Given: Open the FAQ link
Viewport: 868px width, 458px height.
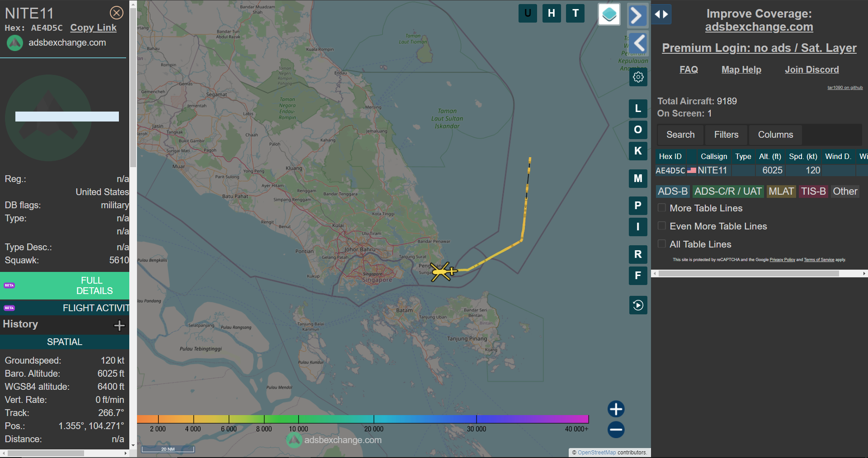Looking at the screenshot, I should [689, 70].
